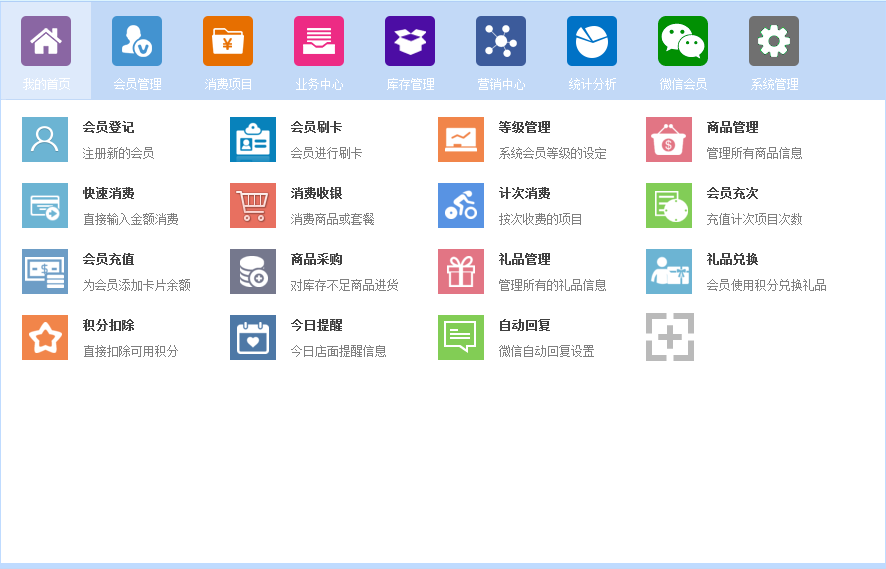Open the 自动回复 title link

pos(524,326)
